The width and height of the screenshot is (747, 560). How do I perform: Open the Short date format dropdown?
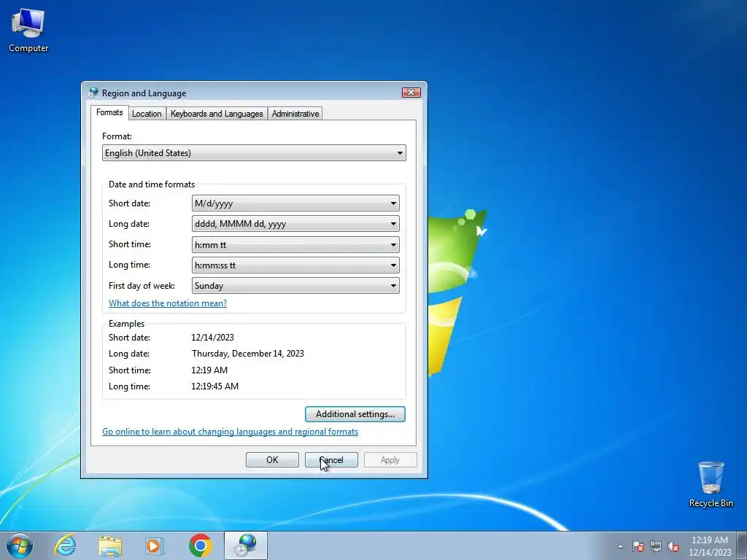pos(295,203)
